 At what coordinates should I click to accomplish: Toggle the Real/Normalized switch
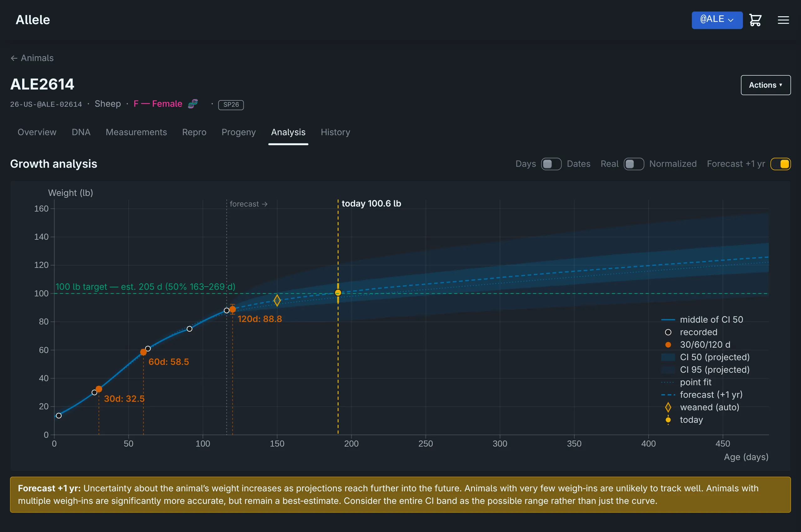tap(634, 164)
